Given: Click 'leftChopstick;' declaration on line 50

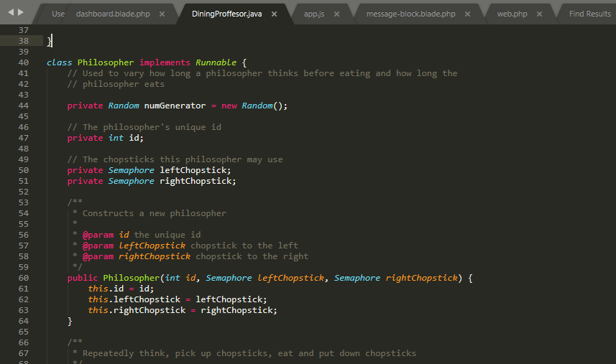Looking at the screenshot, I should (196, 170).
